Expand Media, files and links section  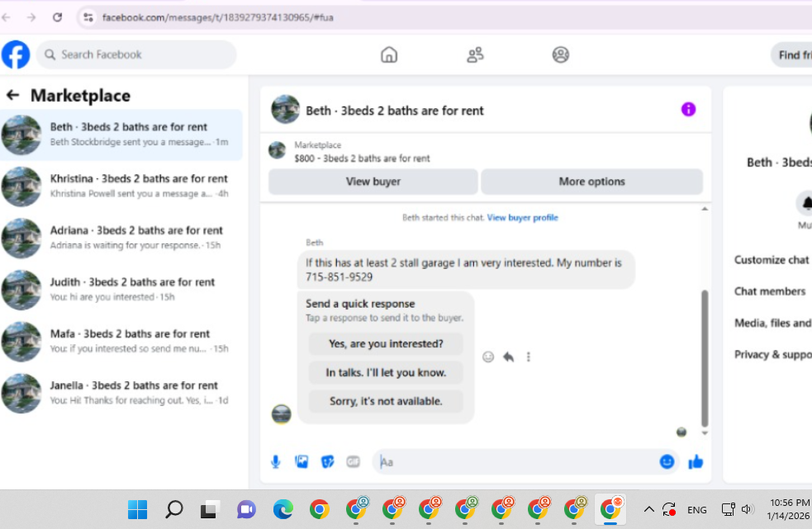772,323
